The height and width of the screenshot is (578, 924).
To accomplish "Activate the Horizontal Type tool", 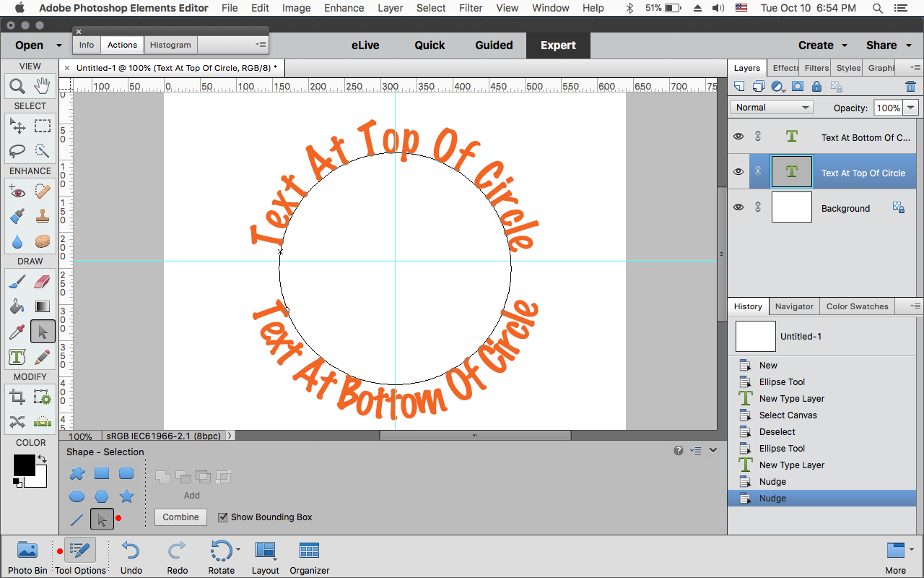I will (x=16, y=356).
